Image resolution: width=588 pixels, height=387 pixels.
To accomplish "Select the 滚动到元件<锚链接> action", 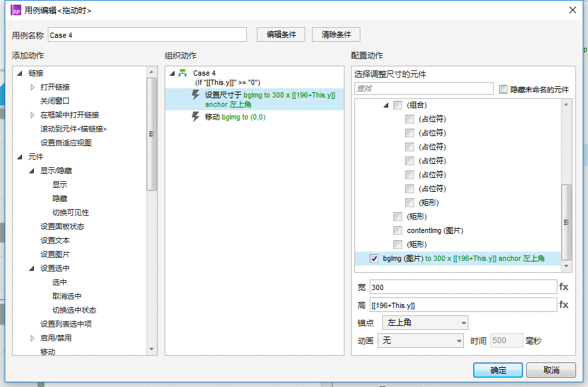I will [x=74, y=129].
